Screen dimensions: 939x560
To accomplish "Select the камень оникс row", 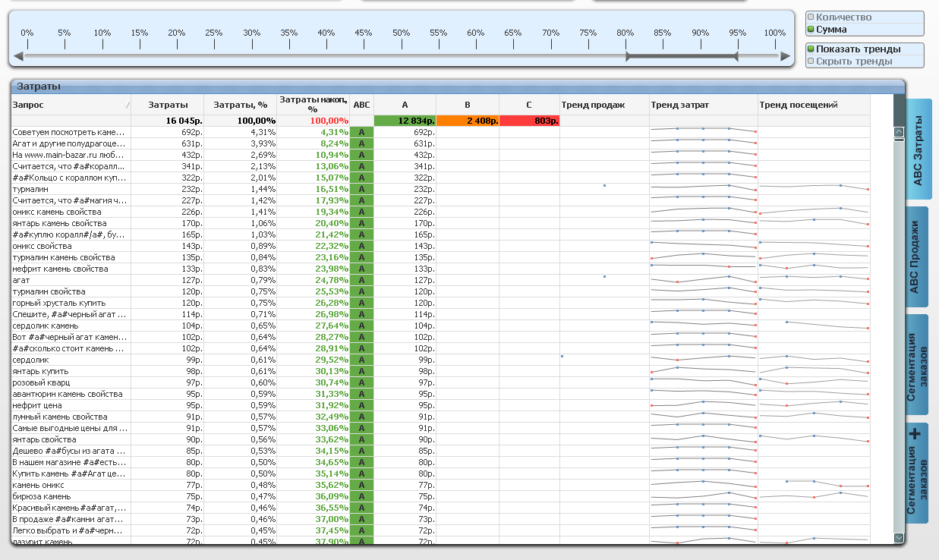I will click(x=71, y=485).
